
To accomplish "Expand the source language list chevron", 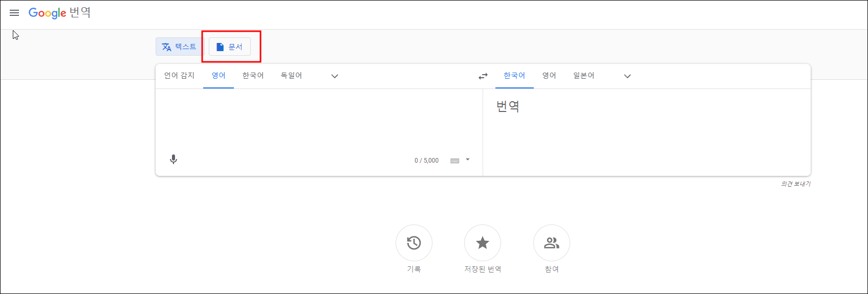I will (x=335, y=76).
